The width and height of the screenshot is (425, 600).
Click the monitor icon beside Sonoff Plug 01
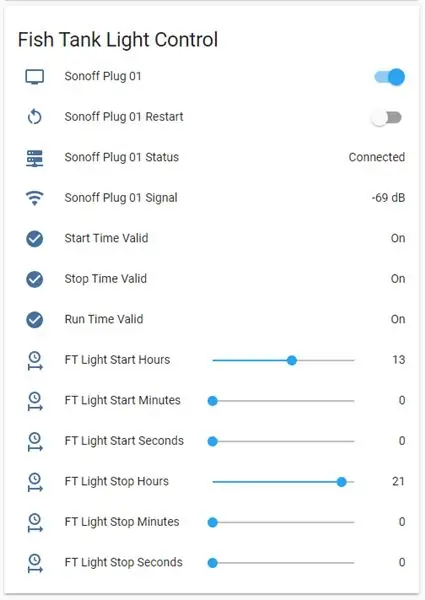point(34,77)
